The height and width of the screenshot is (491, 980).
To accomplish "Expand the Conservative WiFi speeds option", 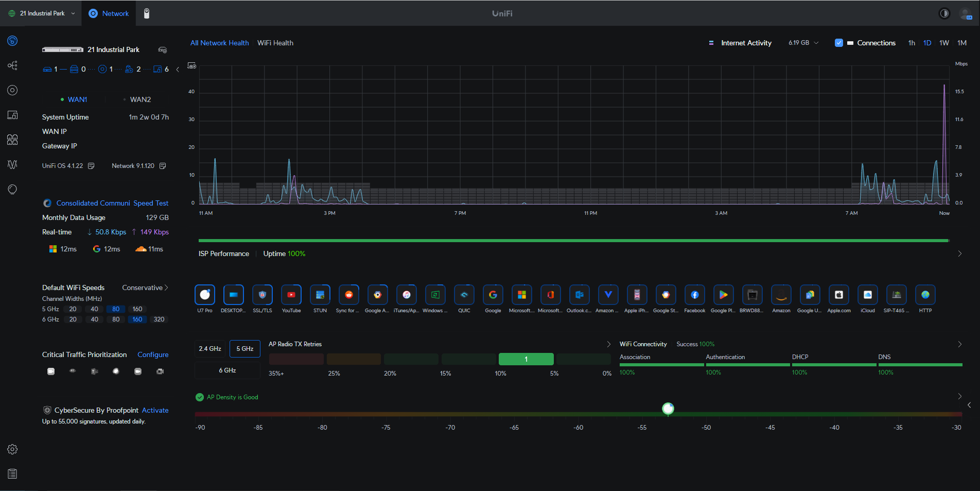I will coord(145,287).
